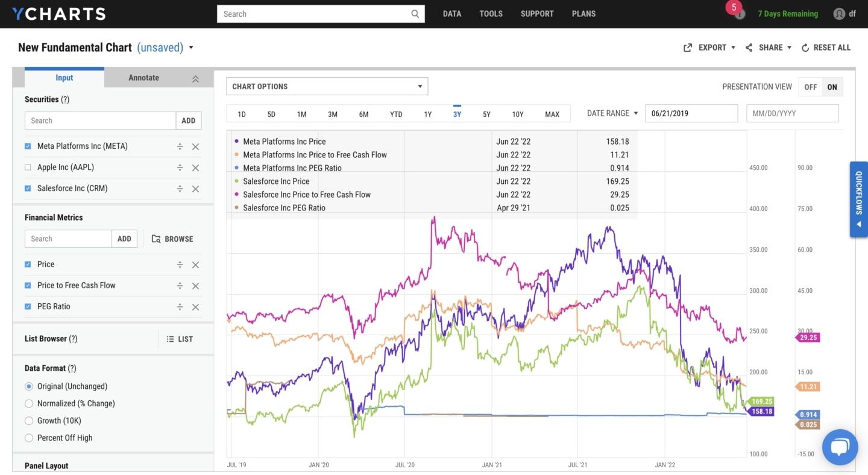Image resolution: width=868 pixels, height=475 pixels.
Task: Enable the Apple Inc (AAPL) checkbox
Action: tap(27, 167)
